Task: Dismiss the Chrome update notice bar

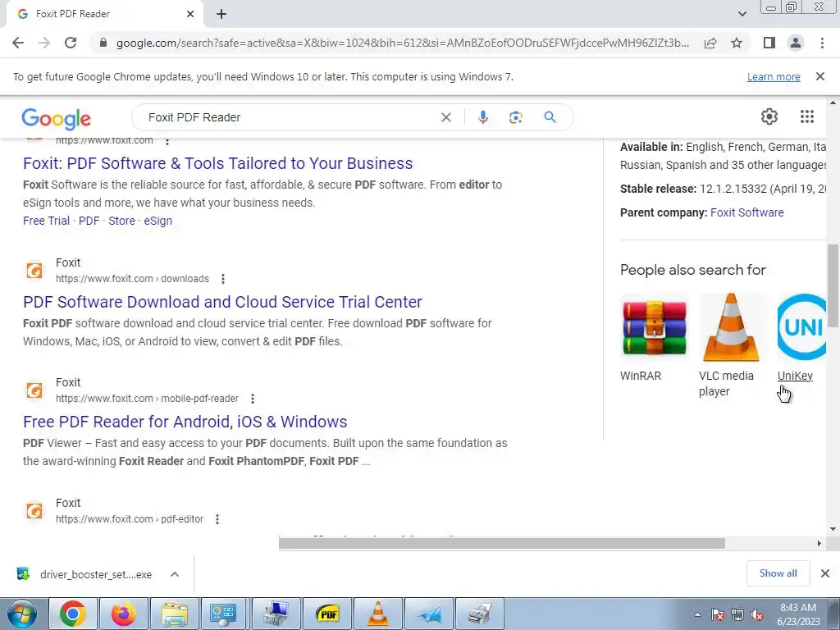Action: [820, 76]
